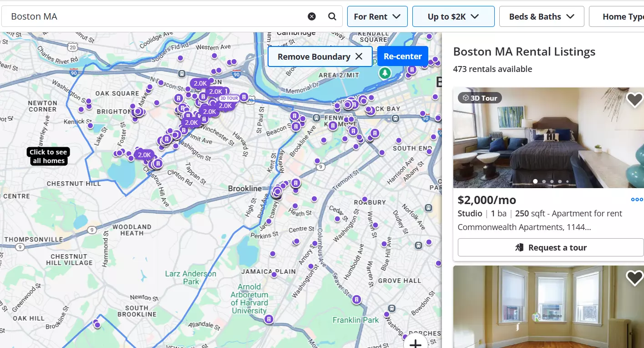Select purple dot near Dorchester label

(406, 337)
